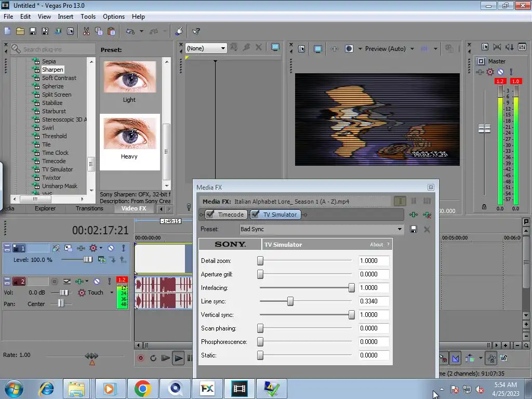Expand track 1 FX dropdown arrow
The image size is (532, 399).
(x=101, y=248)
